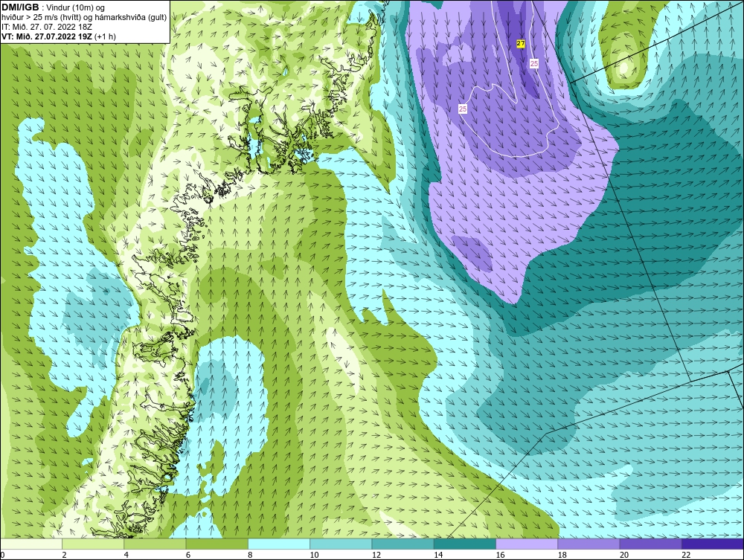
Task: Click the legend scale value '2'
Action: [x=64, y=556]
